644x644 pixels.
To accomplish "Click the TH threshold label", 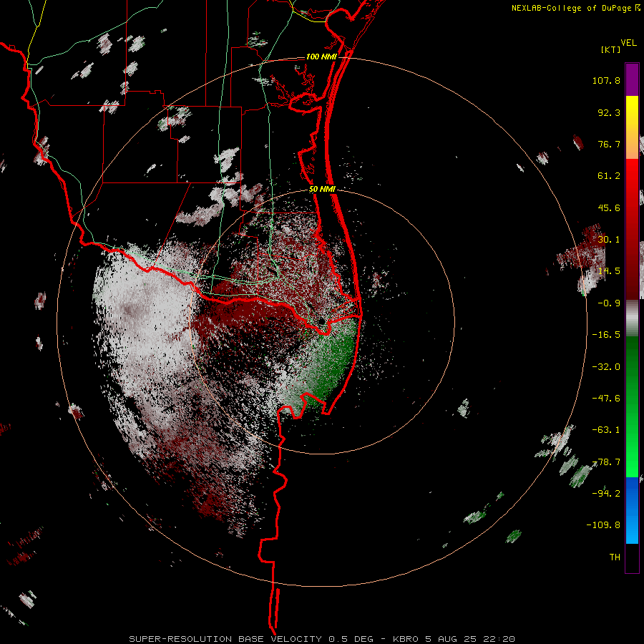I will [x=615, y=557].
